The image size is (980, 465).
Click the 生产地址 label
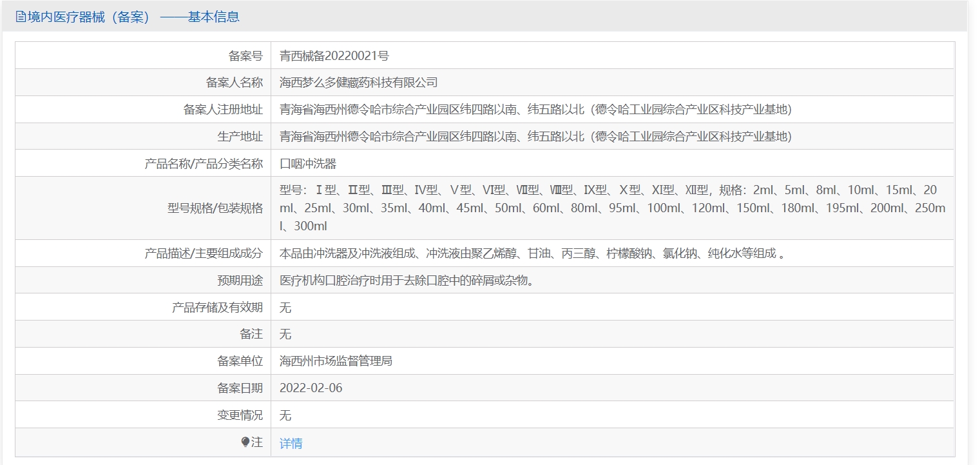tap(240, 137)
